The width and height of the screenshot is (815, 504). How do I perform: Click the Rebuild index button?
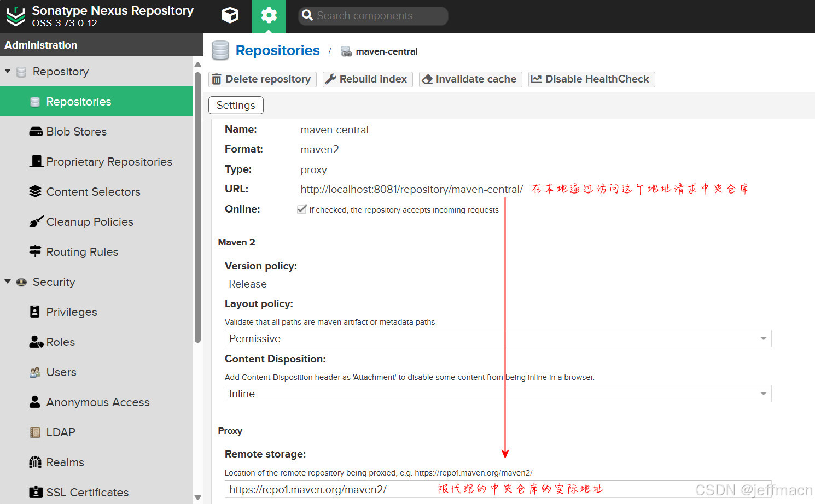click(368, 79)
